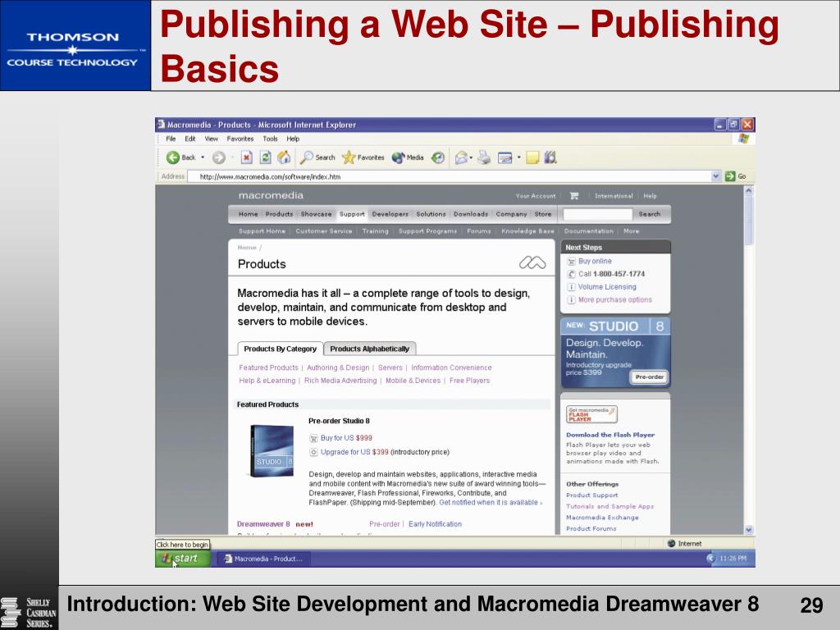Stop page loading with red X icon
The width and height of the screenshot is (840, 630).
[x=246, y=157]
